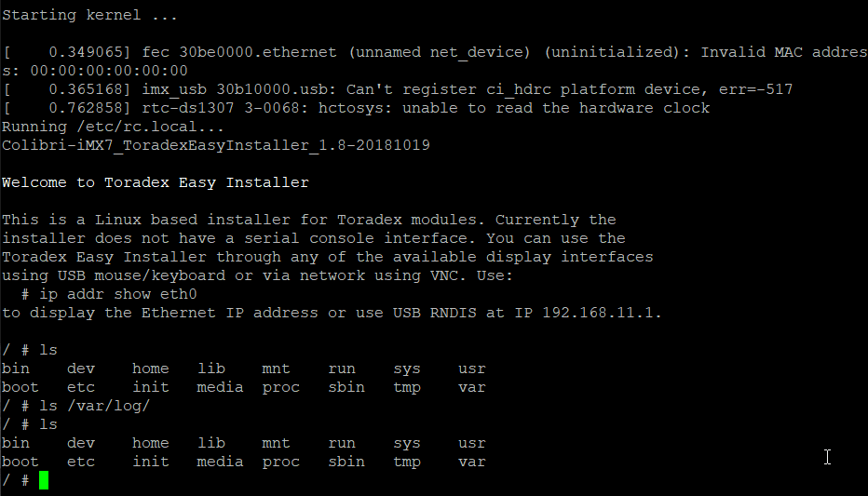Click the 'boot' entry in last ls output
The width and height of the screenshot is (868, 496).
coord(20,462)
